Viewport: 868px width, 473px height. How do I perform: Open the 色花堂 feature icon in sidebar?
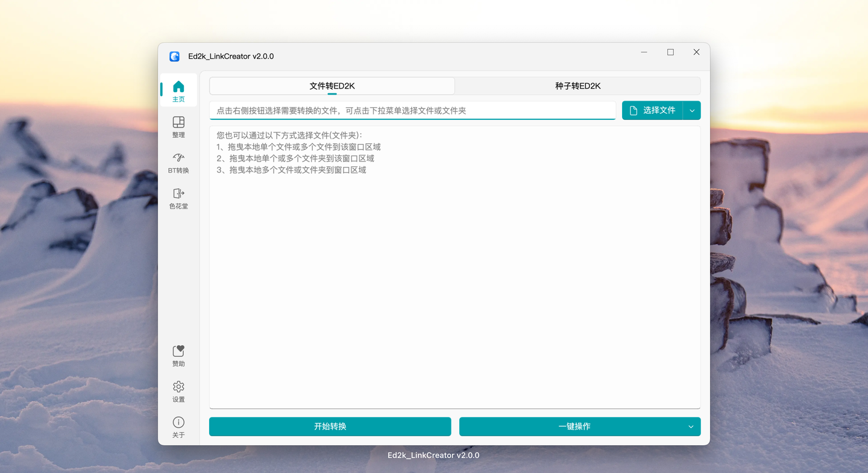178,194
